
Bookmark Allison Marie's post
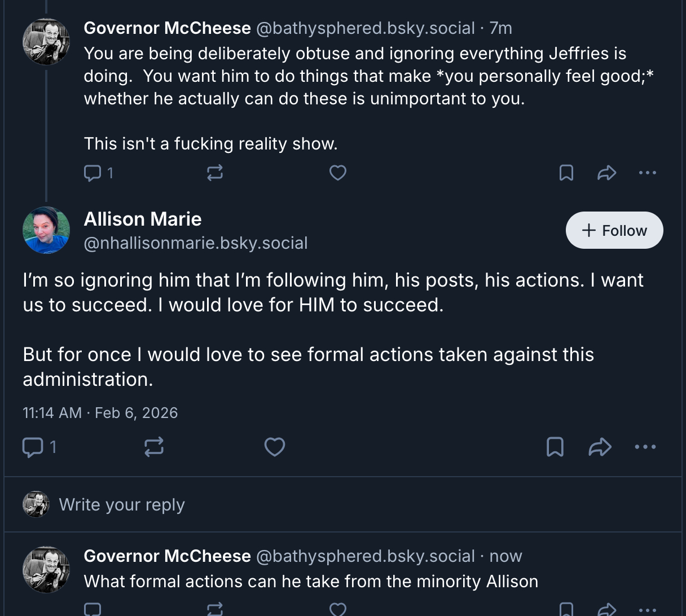tap(555, 447)
